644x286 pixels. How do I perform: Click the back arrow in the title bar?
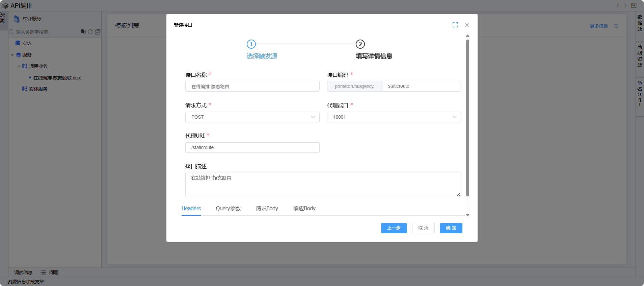coord(618,5)
